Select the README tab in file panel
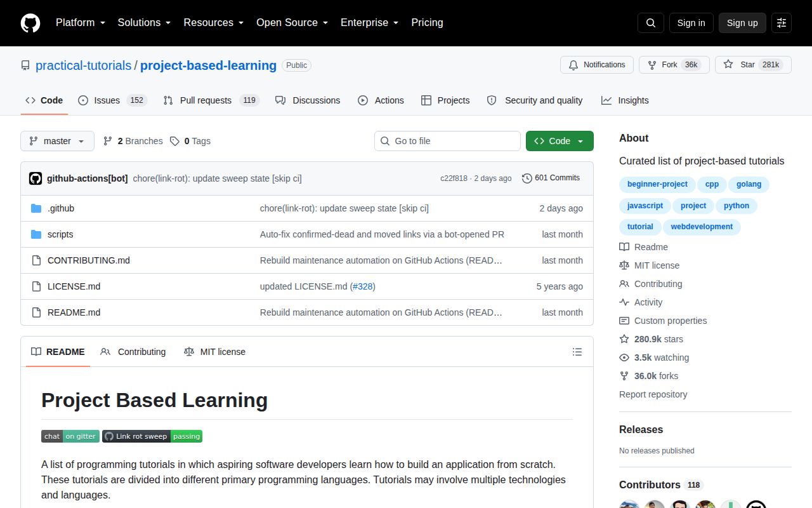 pos(58,352)
